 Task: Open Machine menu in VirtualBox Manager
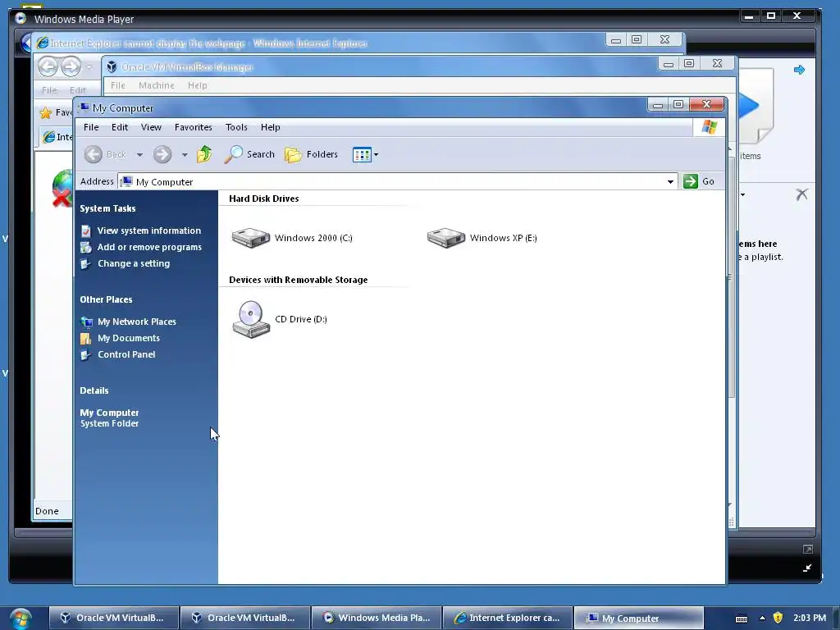pos(157,85)
